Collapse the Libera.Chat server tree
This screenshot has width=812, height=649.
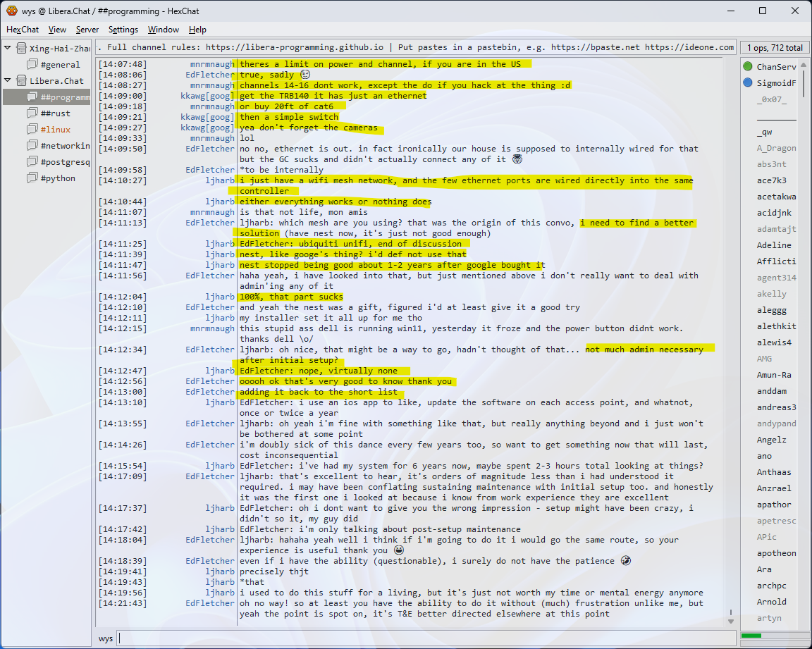8,81
